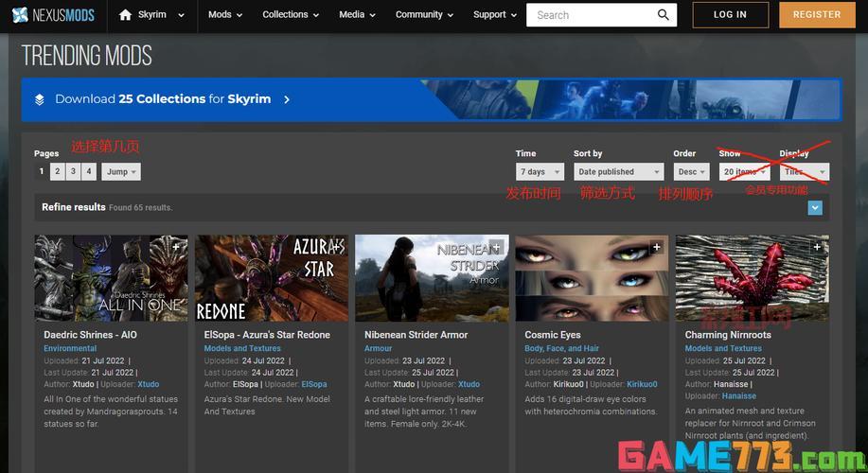Expand the Refine results panel arrow
The image size is (868, 473).
pyautogui.click(x=815, y=207)
